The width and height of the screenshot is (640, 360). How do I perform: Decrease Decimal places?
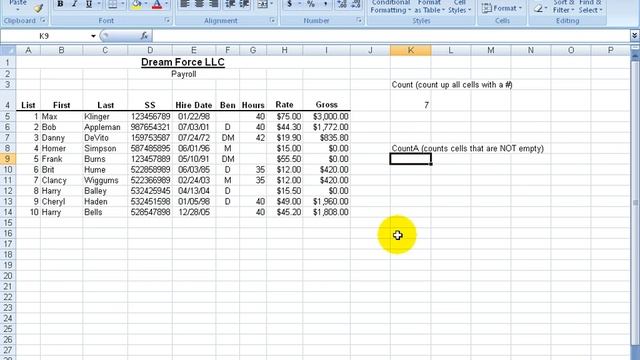click(356, 4)
